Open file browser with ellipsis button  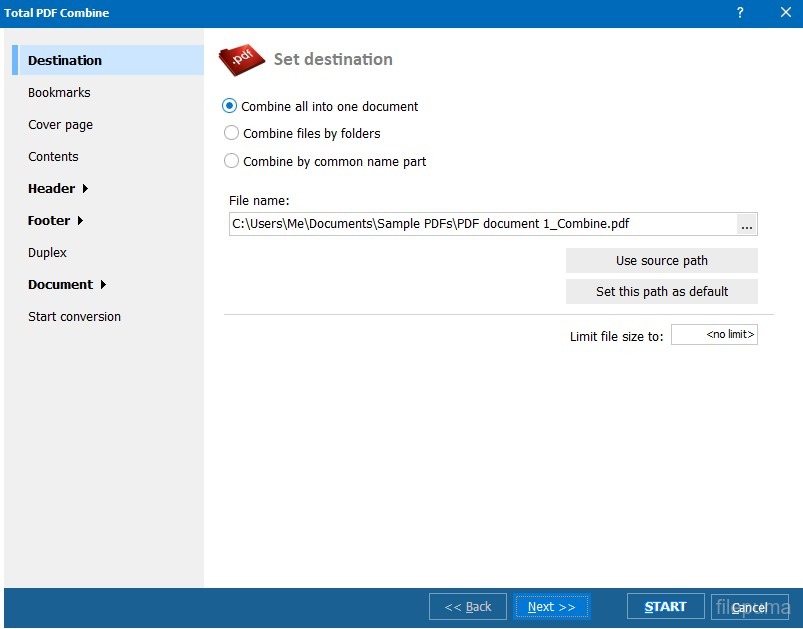(x=746, y=225)
